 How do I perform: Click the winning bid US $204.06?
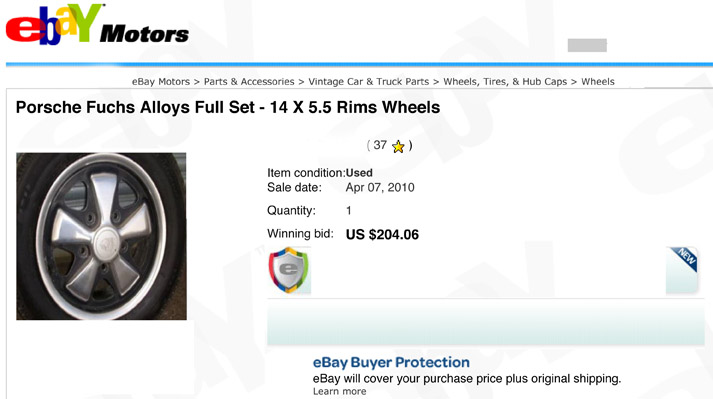click(x=382, y=235)
